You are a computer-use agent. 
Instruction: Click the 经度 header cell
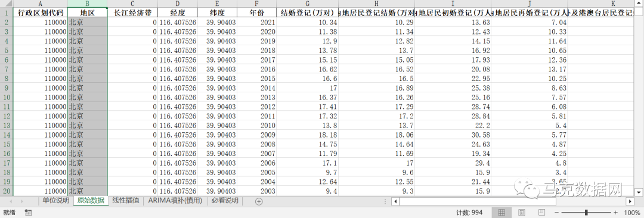(178, 13)
